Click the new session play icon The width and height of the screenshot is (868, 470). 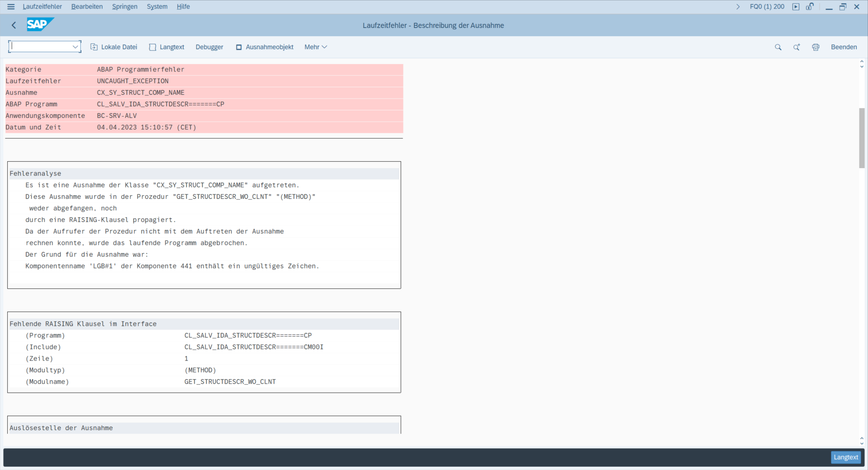796,7
